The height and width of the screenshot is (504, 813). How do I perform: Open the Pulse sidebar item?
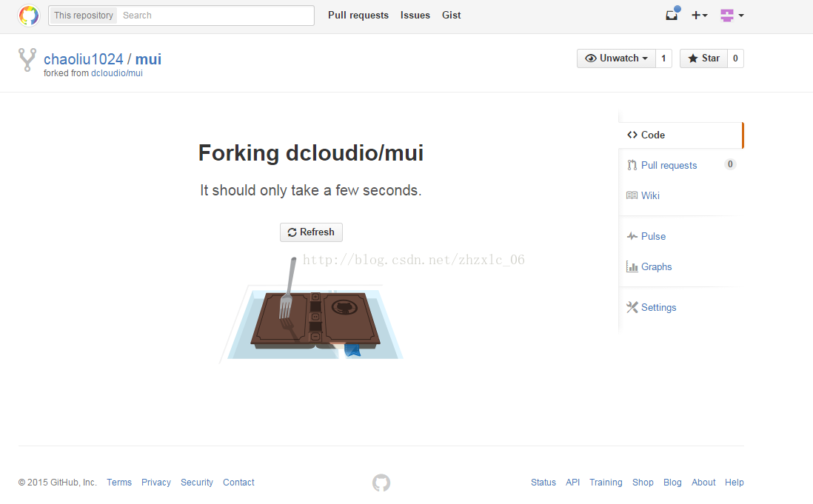point(653,237)
